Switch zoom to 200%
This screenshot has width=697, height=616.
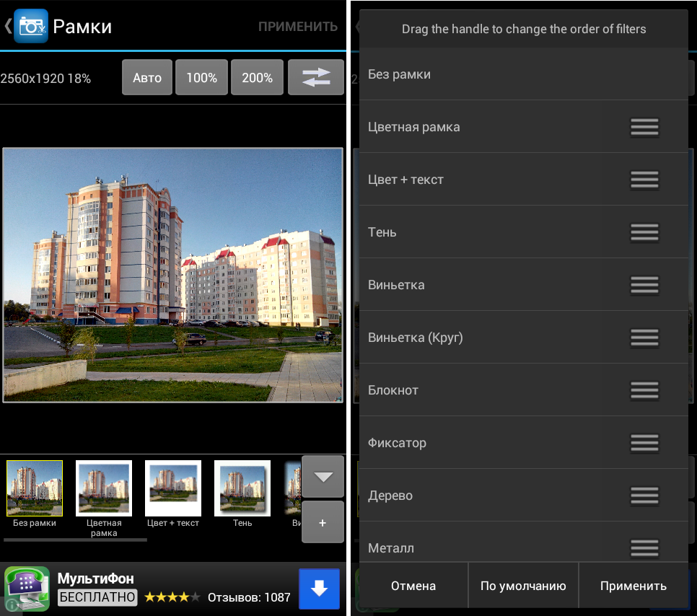257,78
